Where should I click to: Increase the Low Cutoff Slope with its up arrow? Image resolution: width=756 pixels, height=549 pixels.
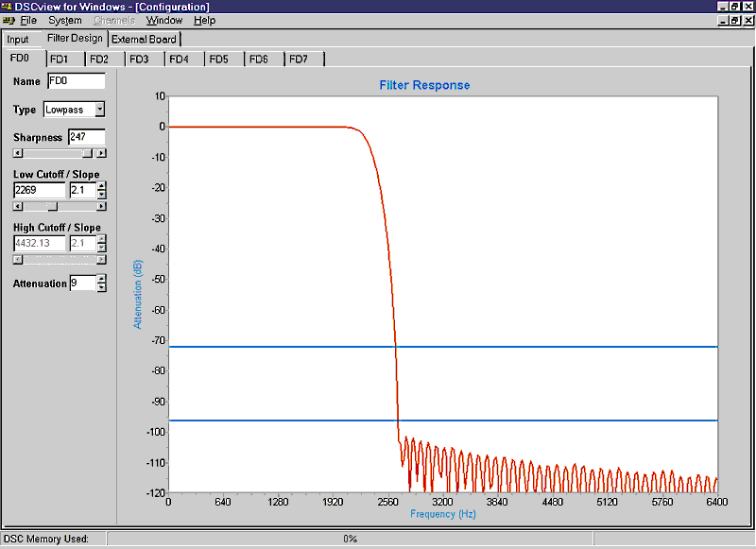tap(99, 184)
